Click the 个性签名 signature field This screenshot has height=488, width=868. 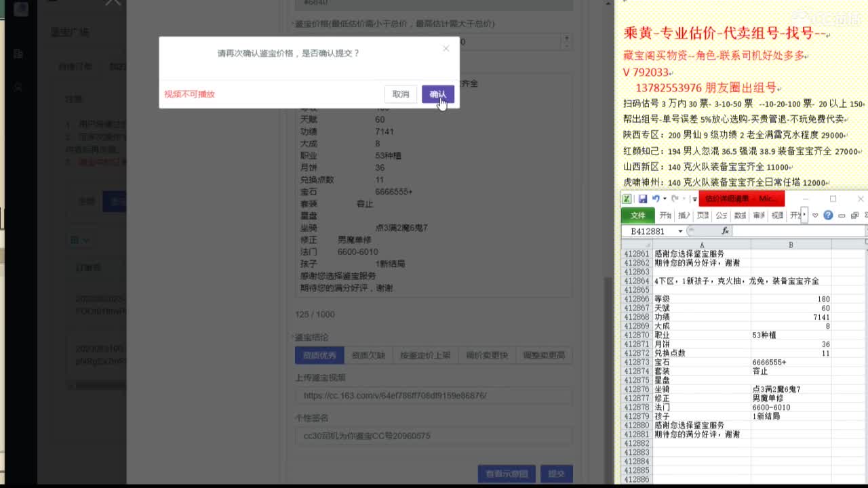point(433,436)
